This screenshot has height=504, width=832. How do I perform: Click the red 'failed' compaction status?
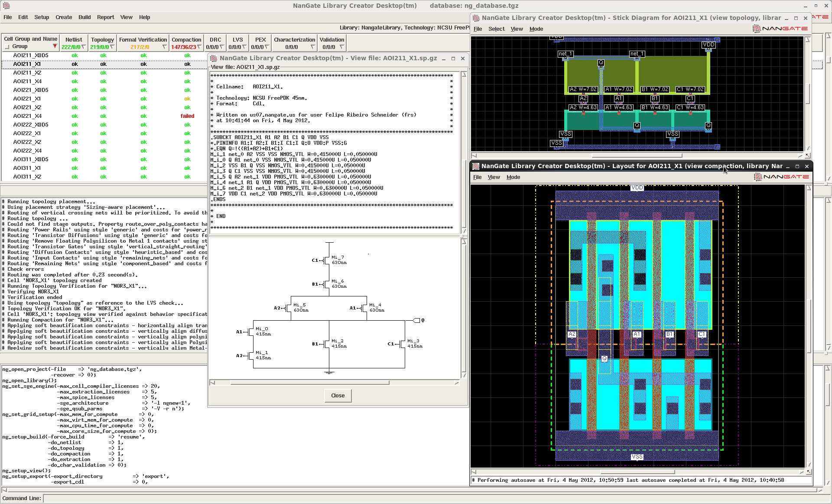coord(187,116)
